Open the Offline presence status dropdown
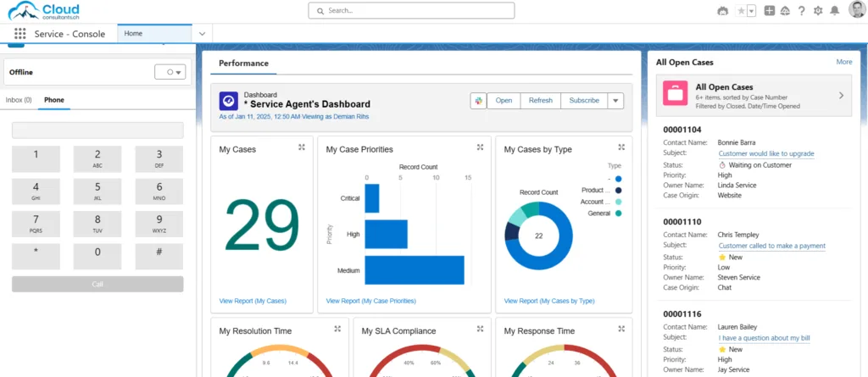Image resolution: width=868 pixels, height=377 pixels. click(x=170, y=73)
